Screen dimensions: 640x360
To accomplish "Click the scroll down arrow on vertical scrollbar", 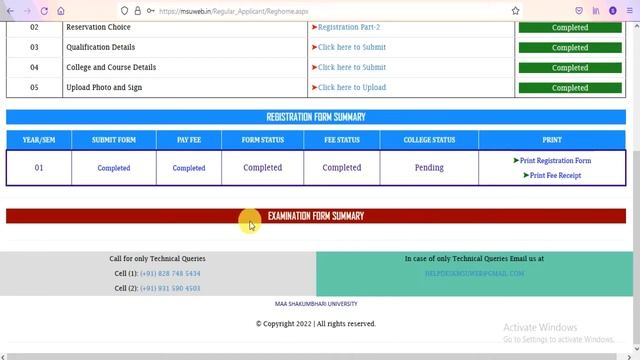I will pos(637,349).
